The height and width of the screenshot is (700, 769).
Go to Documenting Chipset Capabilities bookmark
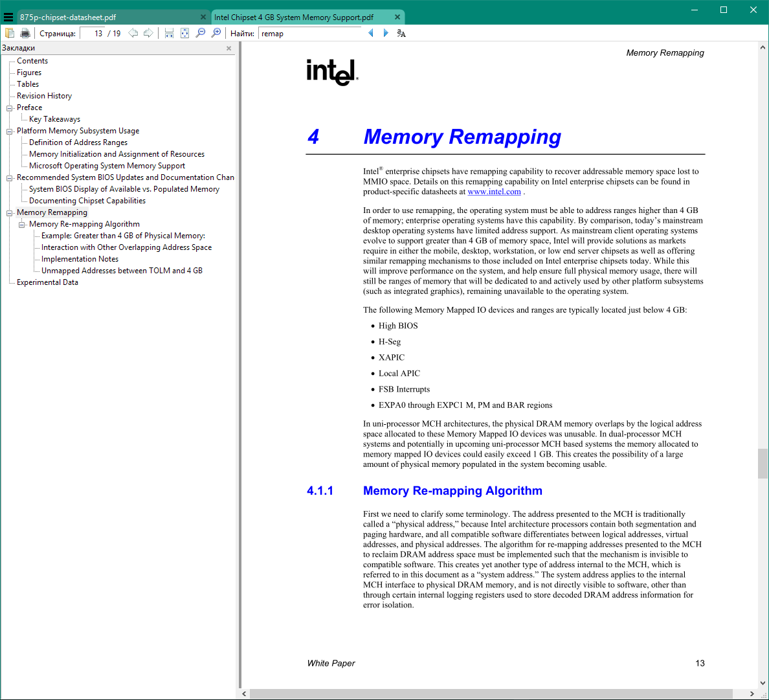pyautogui.click(x=87, y=201)
